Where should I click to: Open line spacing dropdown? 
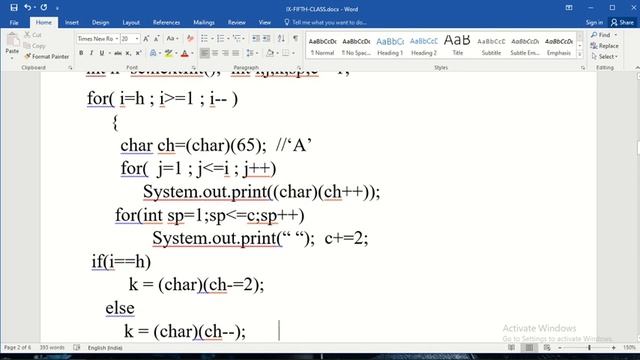(257, 53)
